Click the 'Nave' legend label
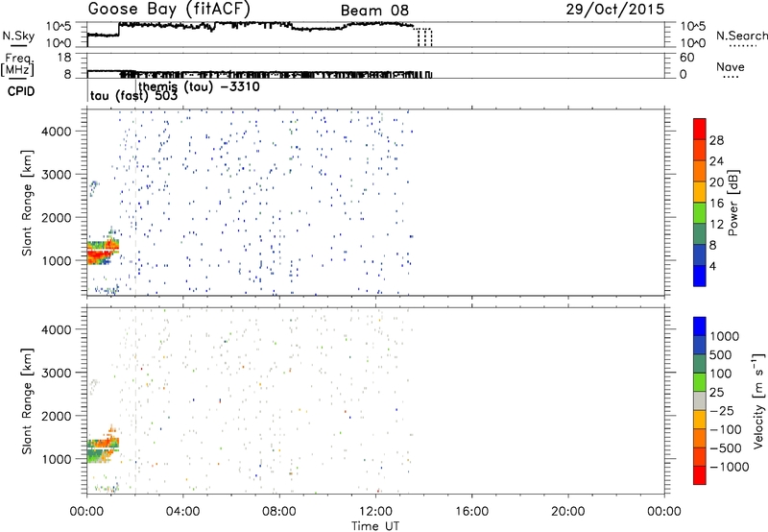Image resolution: width=768 pixels, height=532 pixels. (x=731, y=67)
